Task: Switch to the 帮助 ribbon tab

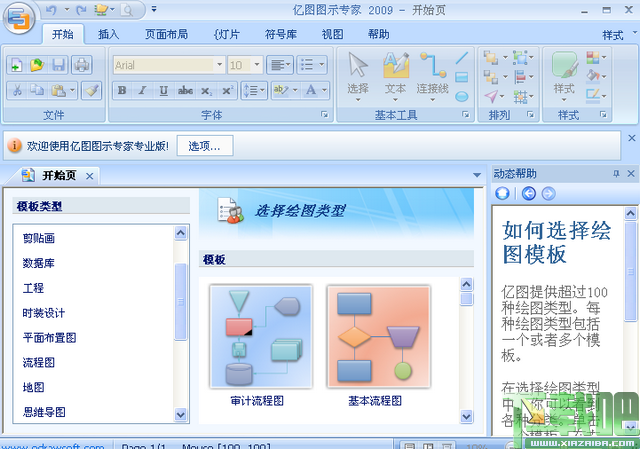Action: point(378,34)
